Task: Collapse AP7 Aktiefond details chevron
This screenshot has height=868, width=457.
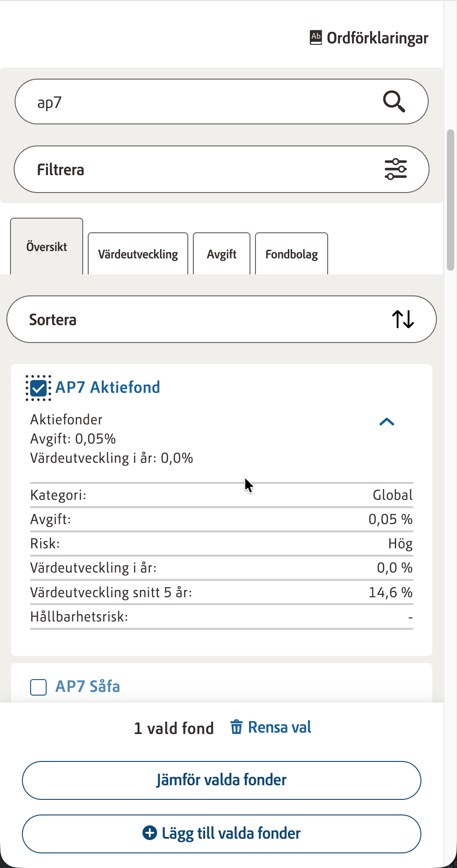Action: coord(387,422)
